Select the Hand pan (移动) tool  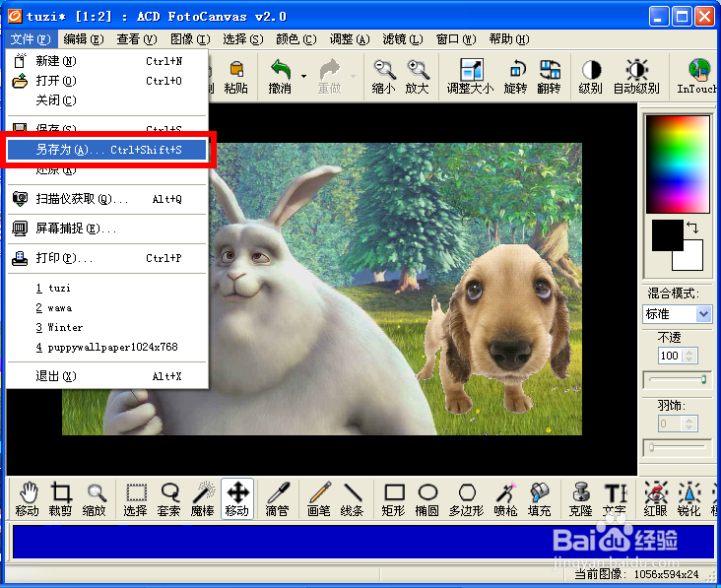pyautogui.click(x=28, y=499)
